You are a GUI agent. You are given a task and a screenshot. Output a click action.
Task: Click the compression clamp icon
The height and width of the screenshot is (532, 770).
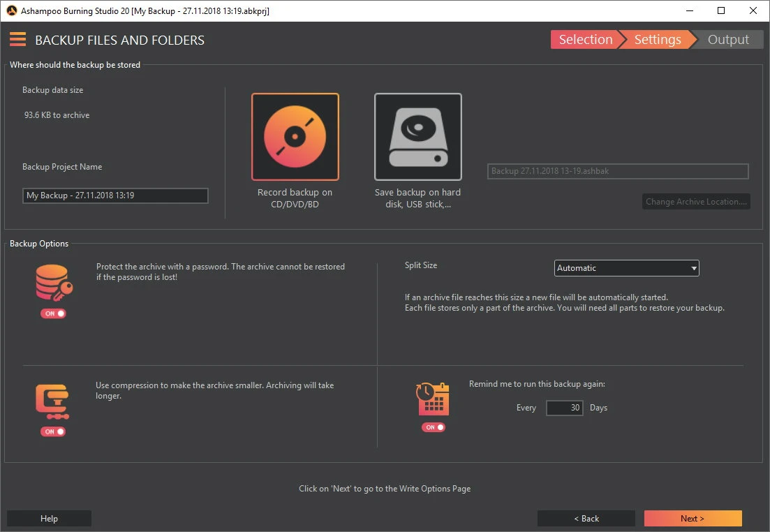pos(52,401)
